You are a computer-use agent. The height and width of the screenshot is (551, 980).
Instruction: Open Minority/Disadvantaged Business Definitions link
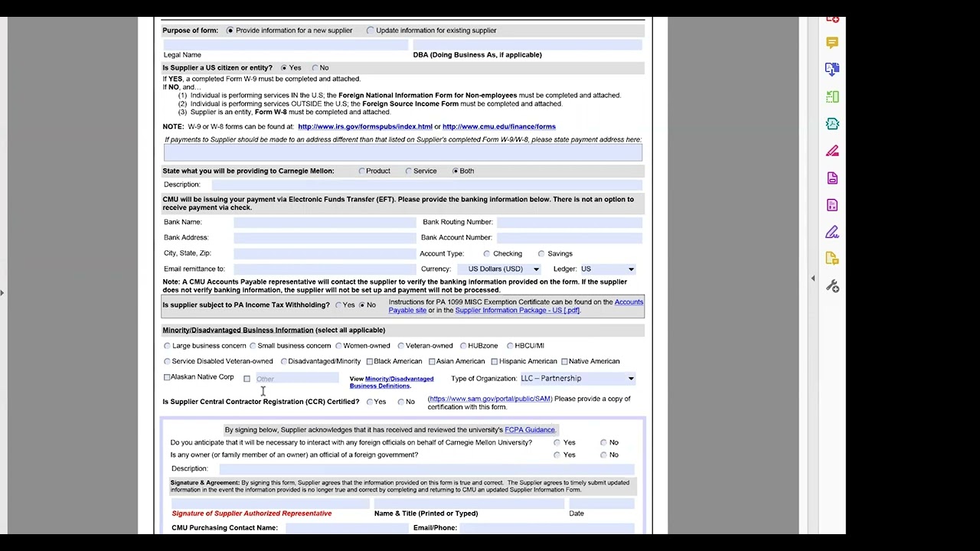(x=392, y=383)
